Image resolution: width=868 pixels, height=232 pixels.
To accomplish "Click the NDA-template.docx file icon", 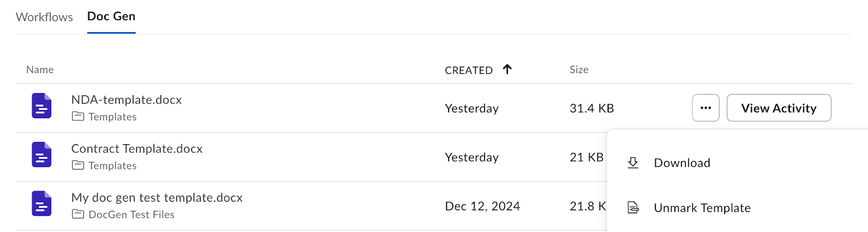I will click(42, 106).
